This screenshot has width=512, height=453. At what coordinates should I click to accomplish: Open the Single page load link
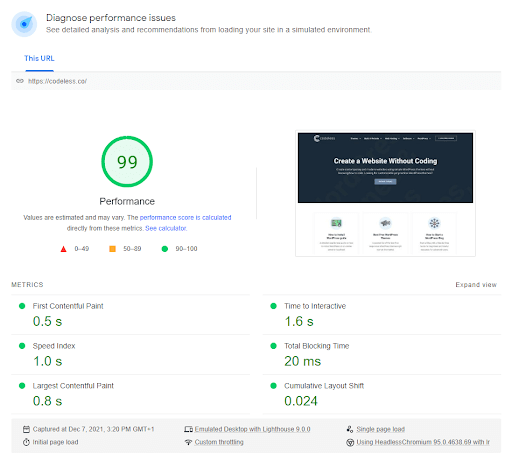pos(380,429)
